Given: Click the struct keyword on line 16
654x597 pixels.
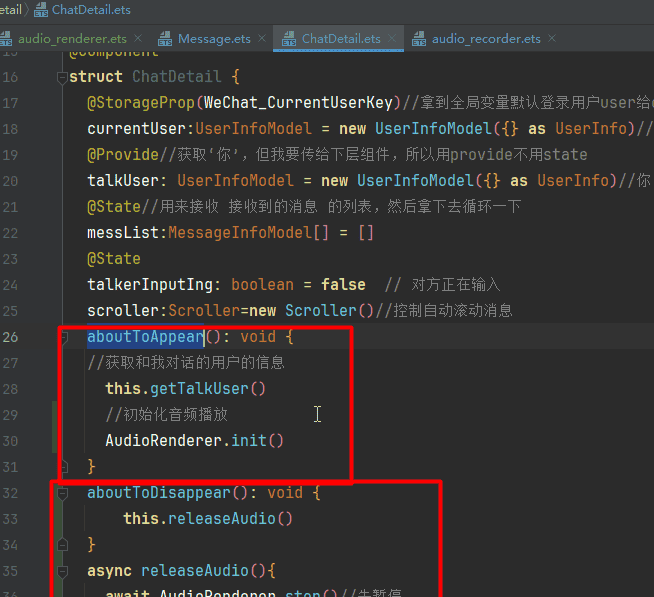Looking at the screenshot, I should tap(96, 77).
